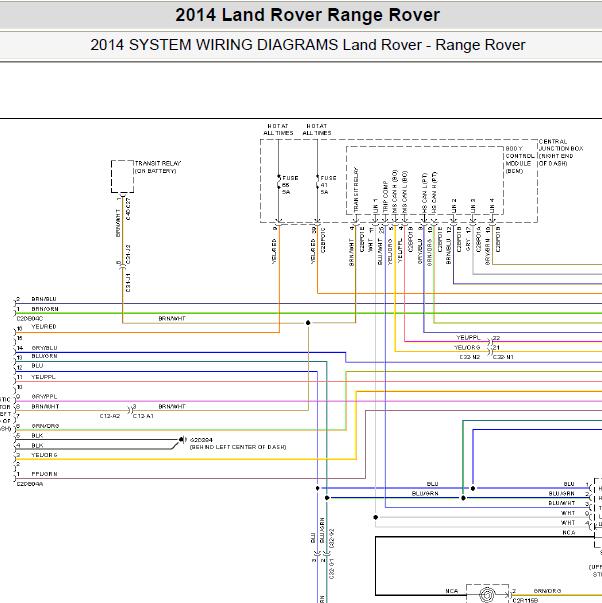602x603 pixels.
Task: Click the "C32-G1" vertical connector label
Action: (332, 569)
